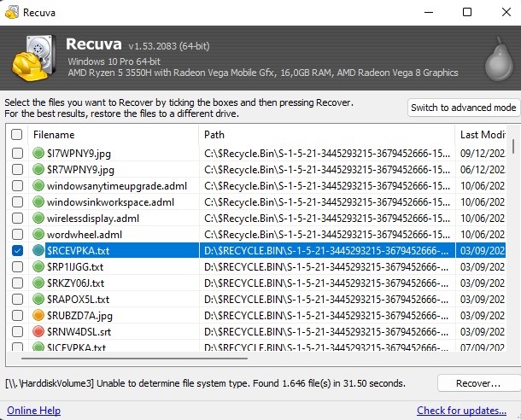Open the Online Help link
Screen dimensions: 521x420
click(34, 411)
